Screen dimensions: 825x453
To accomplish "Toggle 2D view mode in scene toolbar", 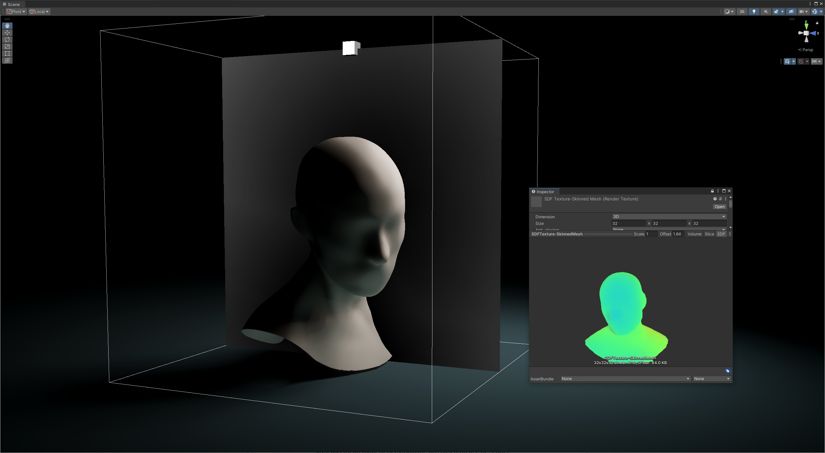I will coord(742,12).
